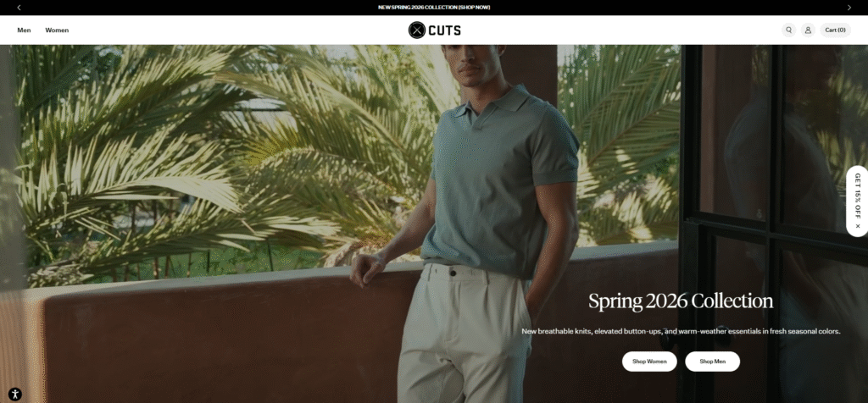The height and width of the screenshot is (403, 868).
Task: Open the search magnifier icon
Action: click(x=789, y=30)
